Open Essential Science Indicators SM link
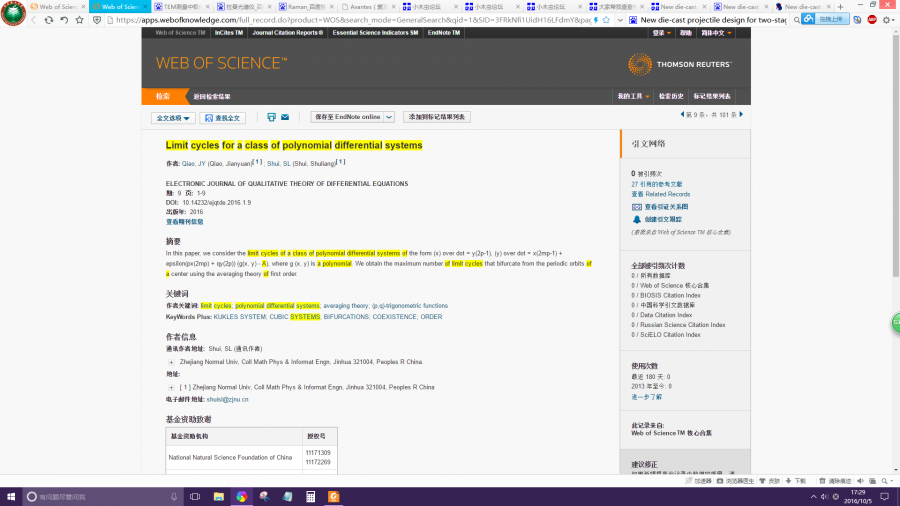The height and width of the screenshot is (506, 900). [x=375, y=33]
